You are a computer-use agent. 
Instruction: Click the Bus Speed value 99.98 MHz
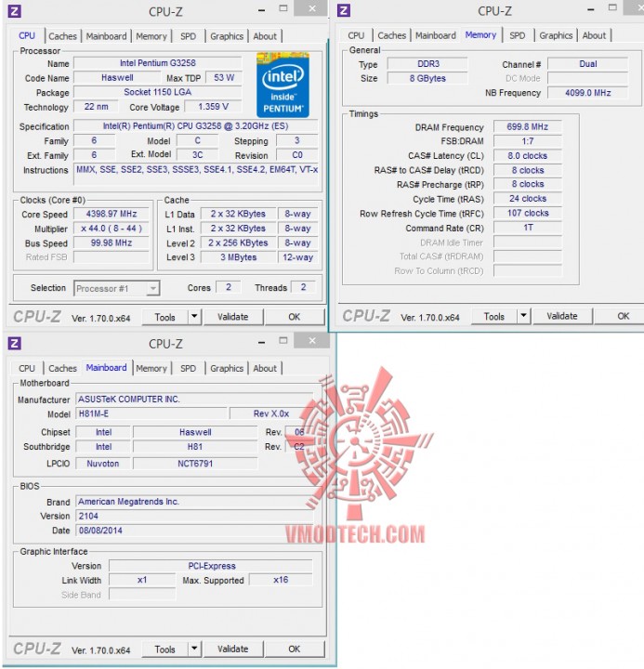point(111,243)
